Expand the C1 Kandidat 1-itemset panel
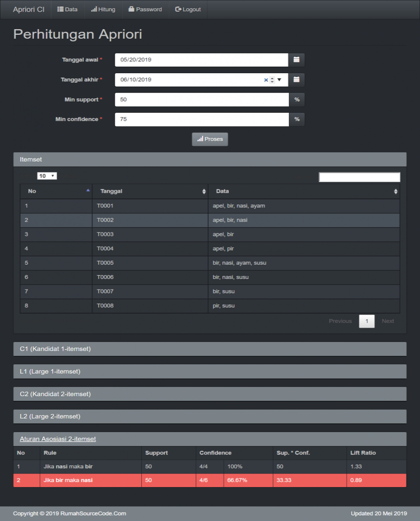Screen dimensions: 420x521 pyautogui.click(x=210, y=349)
